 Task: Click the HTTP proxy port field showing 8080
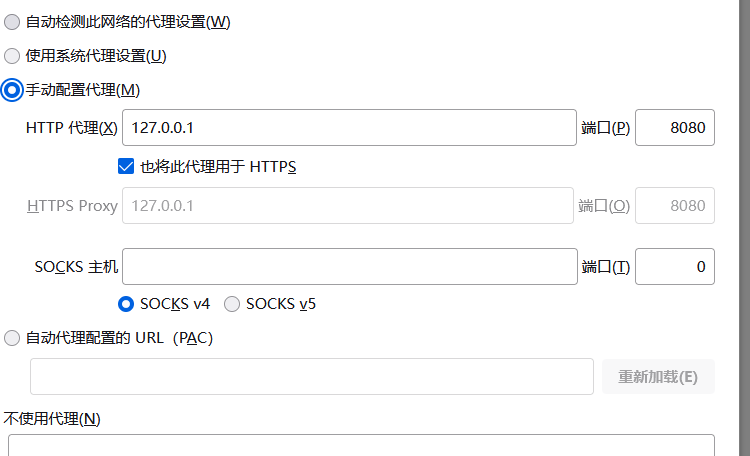tap(675, 128)
